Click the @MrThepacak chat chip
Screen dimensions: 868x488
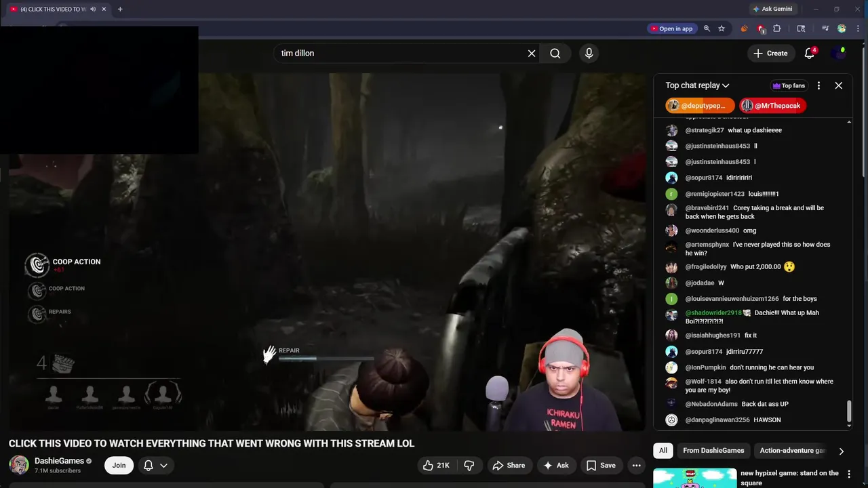[x=772, y=106]
